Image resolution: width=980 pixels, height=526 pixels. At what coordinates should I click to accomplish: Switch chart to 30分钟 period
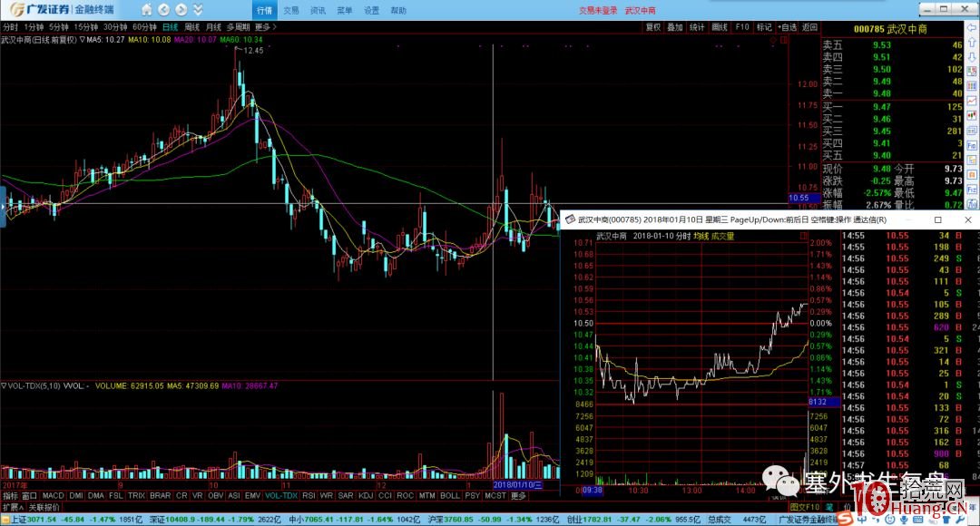(x=115, y=27)
